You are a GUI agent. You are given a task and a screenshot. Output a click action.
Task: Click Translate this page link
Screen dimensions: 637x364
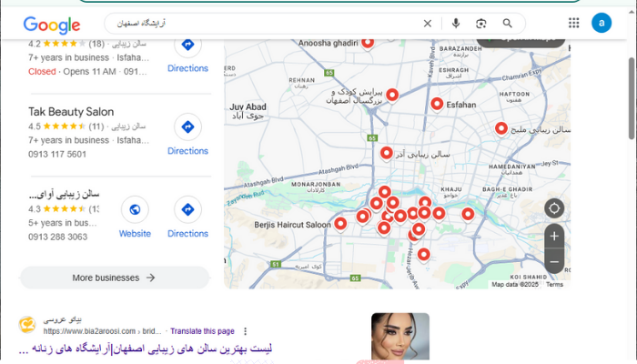pos(202,331)
